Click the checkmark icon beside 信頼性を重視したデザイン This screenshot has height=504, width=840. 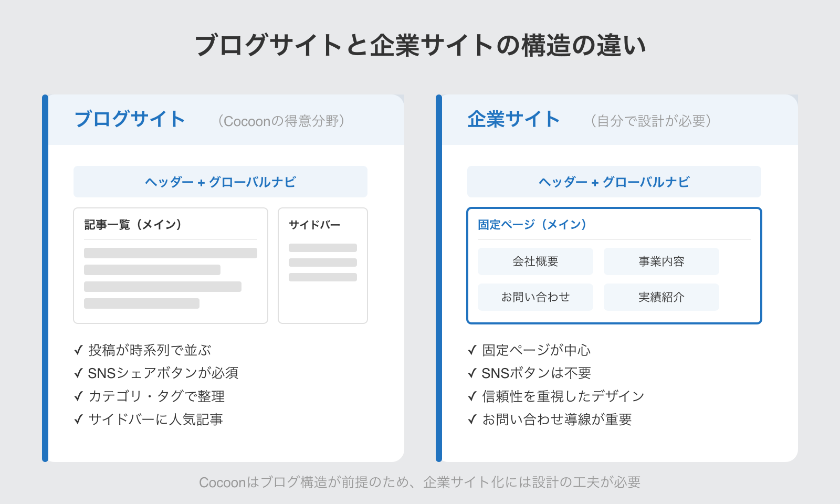pos(471,396)
